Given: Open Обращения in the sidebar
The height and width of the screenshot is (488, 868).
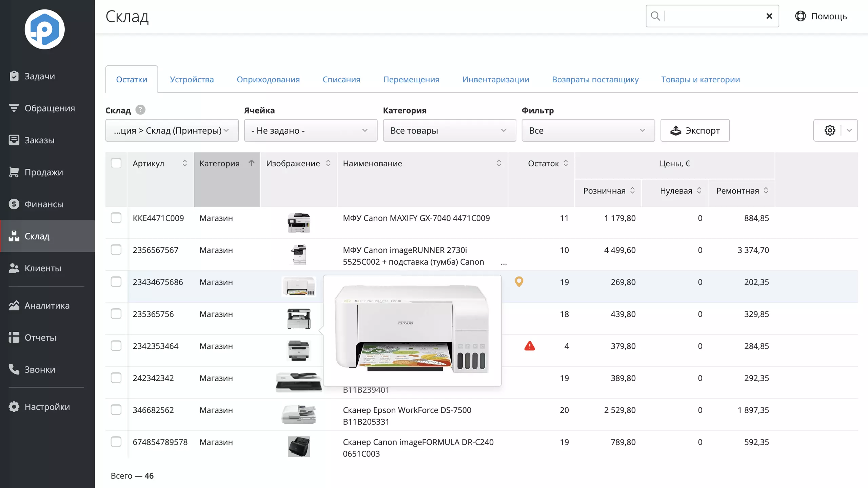Looking at the screenshot, I should (x=47, y=108).
